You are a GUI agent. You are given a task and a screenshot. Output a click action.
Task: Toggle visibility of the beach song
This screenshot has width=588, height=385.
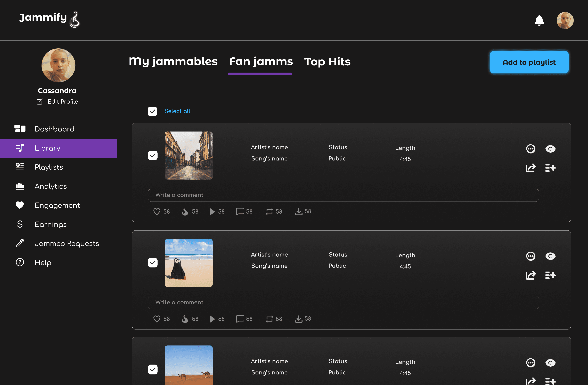click(550, 256)
